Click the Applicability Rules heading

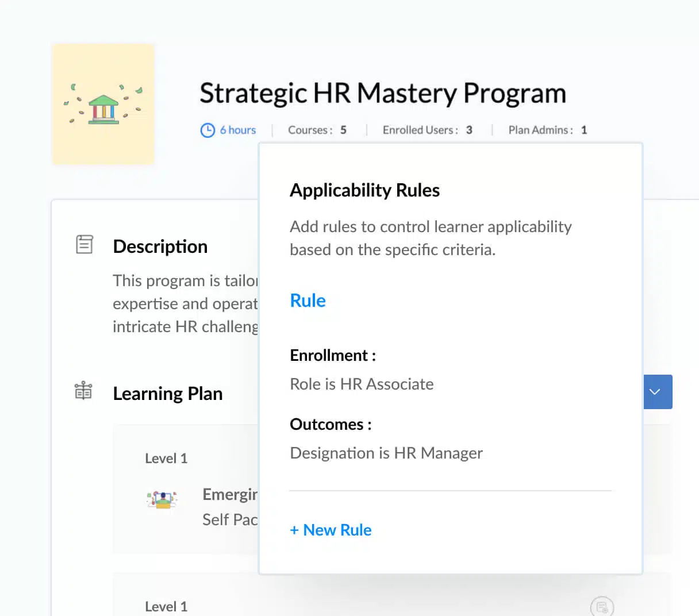[364, 190]
